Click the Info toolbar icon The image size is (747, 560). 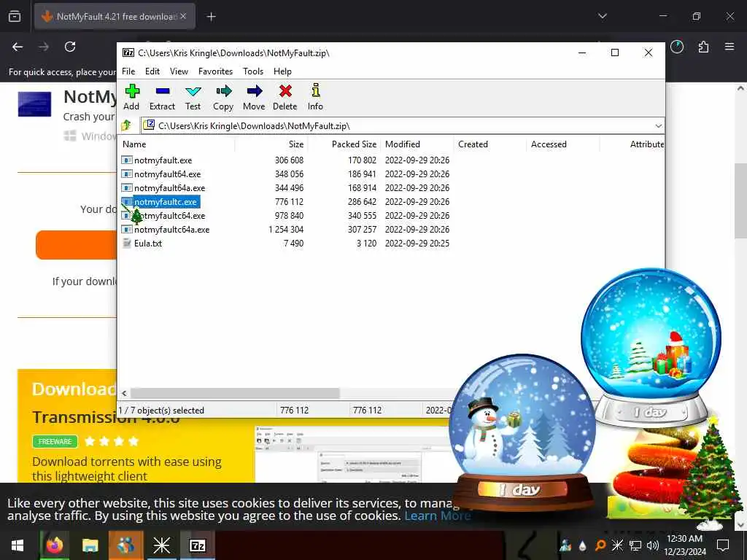[315, 90]
